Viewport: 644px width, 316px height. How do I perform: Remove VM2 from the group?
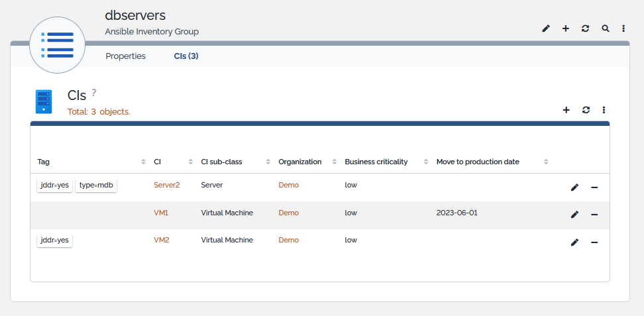tap(594, 242)
